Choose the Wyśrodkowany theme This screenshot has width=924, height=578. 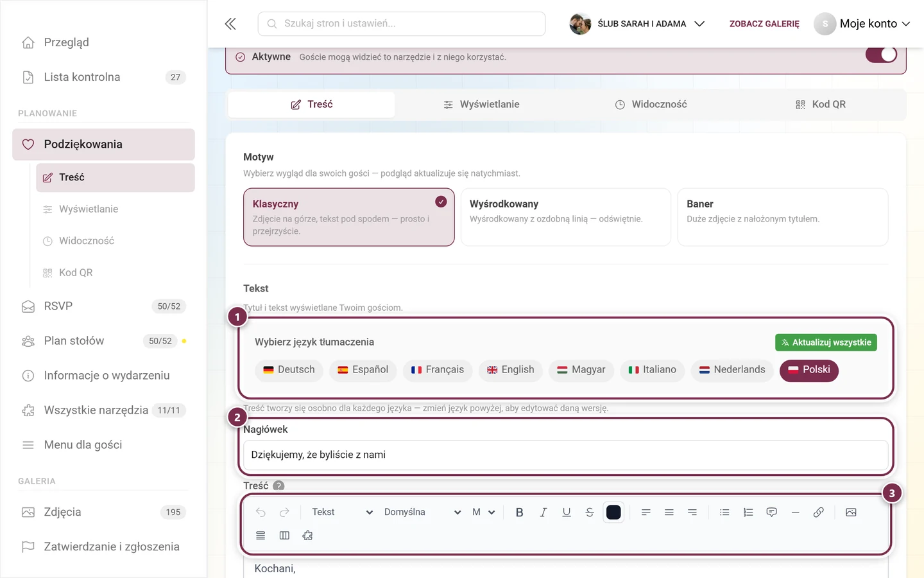click(x=566, y=217)
